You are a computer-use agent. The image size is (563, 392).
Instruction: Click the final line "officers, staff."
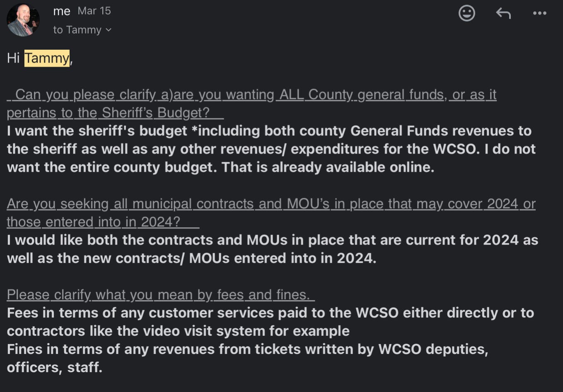point(55,368)
